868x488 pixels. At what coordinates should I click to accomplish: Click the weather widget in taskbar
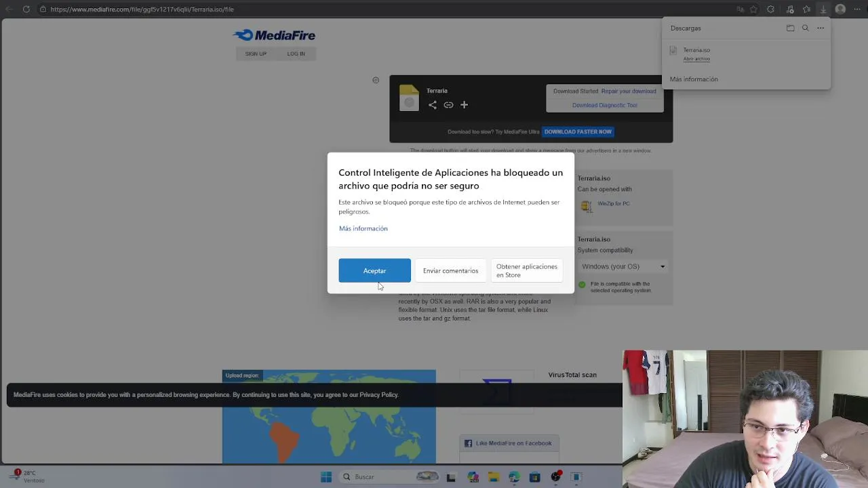(x=26, y=476)
